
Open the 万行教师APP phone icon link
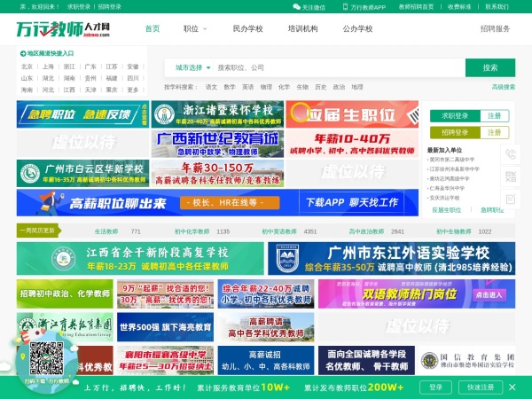tap(346, 7)
